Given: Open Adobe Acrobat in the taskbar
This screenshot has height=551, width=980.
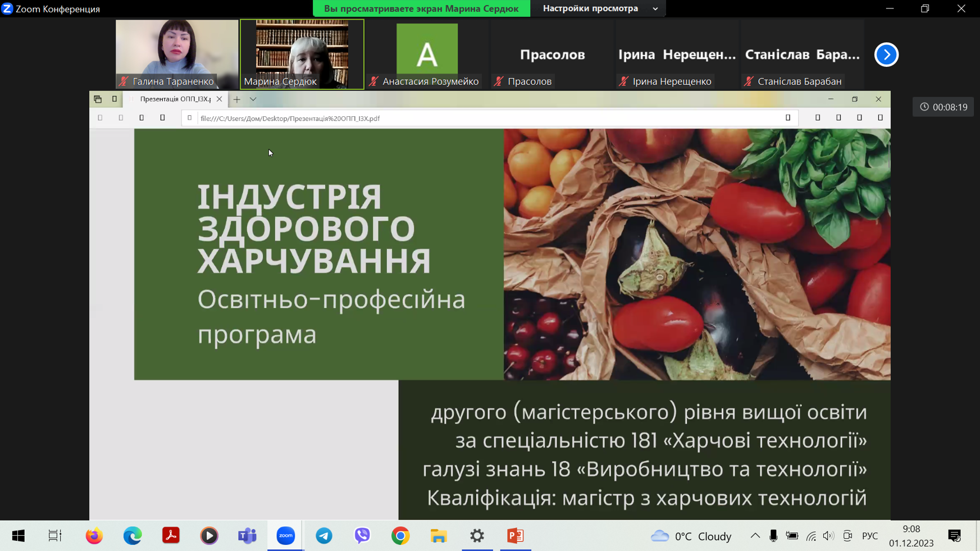Looking at the screenshot, I should 171,536.
